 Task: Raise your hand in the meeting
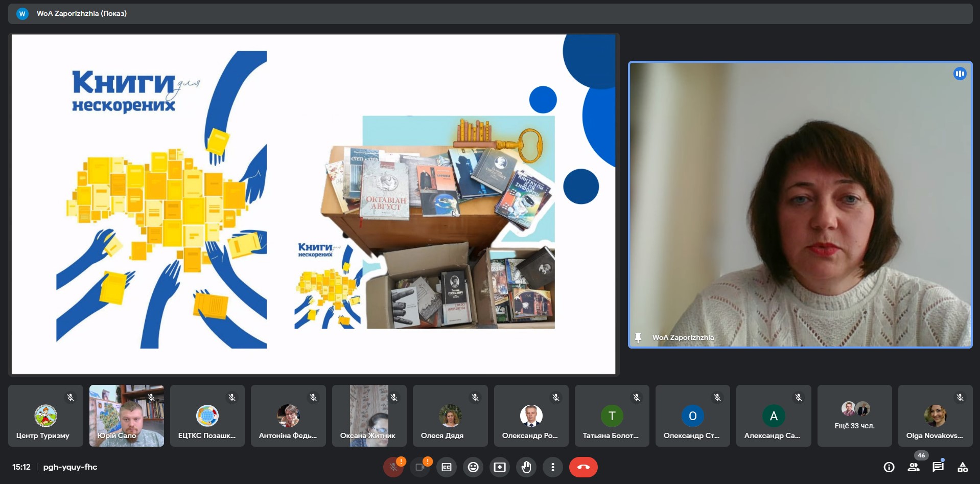(x=526, y=467)
